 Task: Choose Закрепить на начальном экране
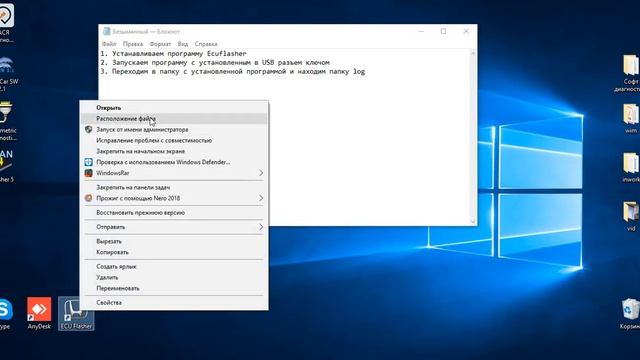coord(174,151)
